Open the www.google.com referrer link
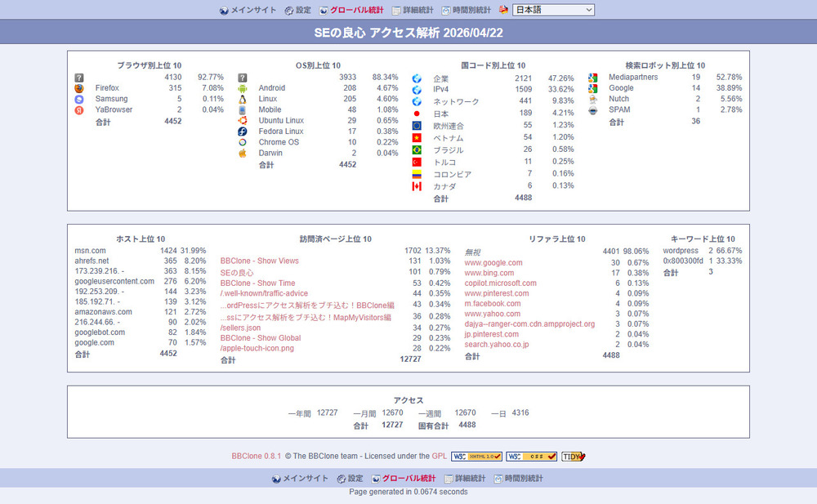 click(493, 263)
